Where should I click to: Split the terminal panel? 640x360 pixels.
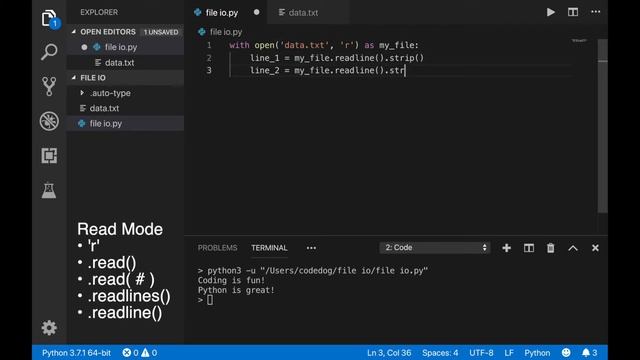tap(529, 248)
